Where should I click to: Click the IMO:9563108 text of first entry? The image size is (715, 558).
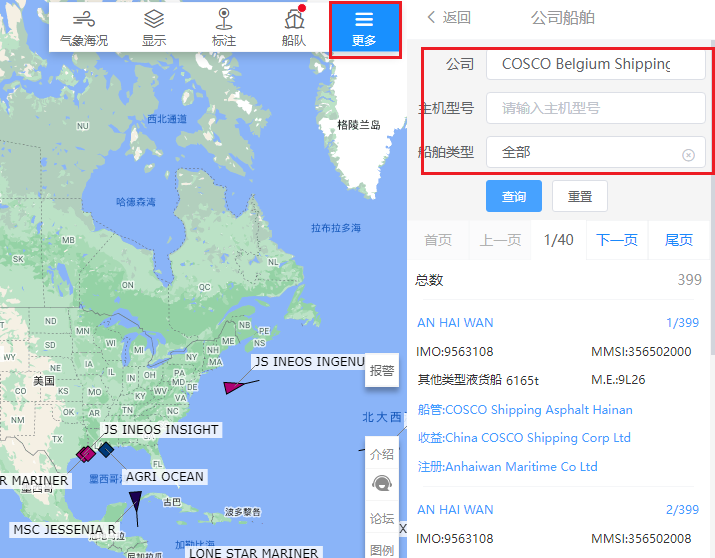point(455,351)
